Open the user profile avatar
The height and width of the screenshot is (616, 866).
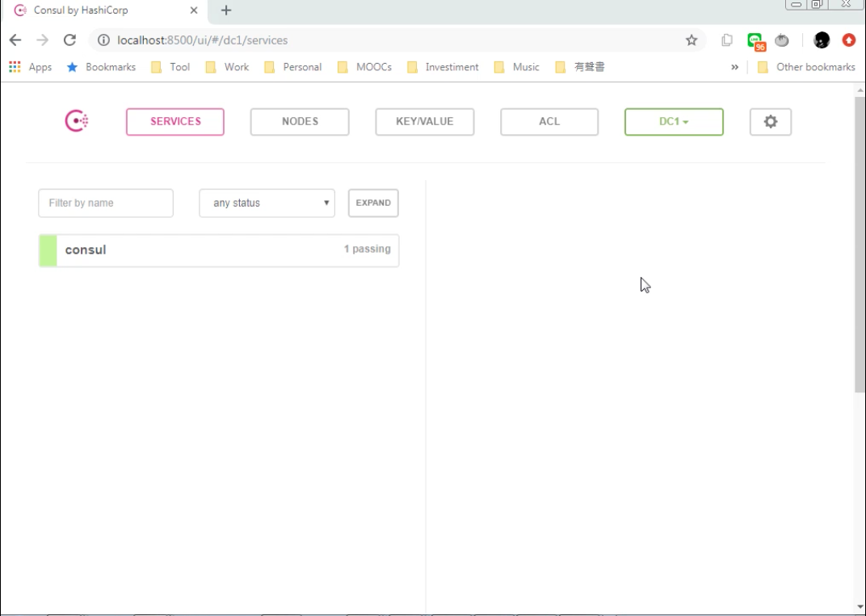coord(822,40)
